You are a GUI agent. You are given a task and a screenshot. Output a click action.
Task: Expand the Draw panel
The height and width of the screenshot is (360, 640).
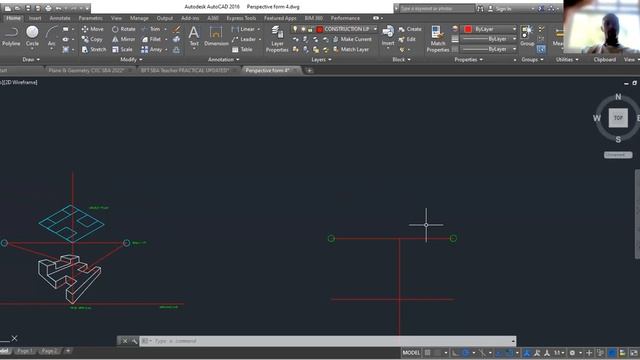point(31,60)
